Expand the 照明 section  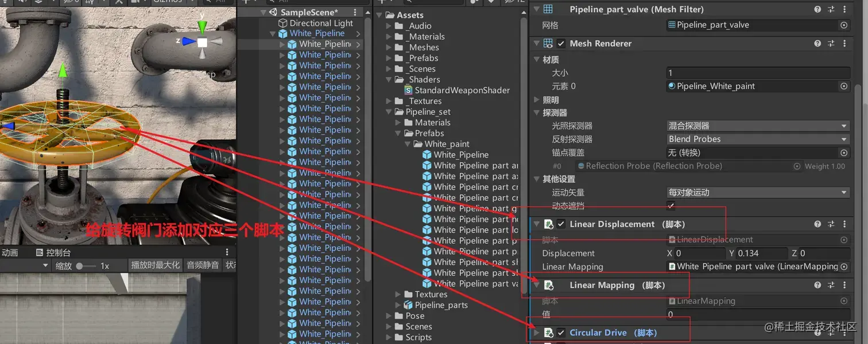coord(537,100)
